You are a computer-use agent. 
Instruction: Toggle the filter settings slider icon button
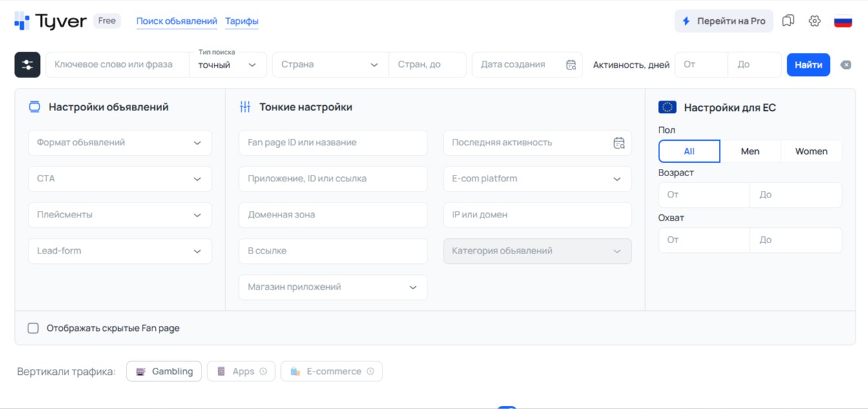(x=27, y=65)
